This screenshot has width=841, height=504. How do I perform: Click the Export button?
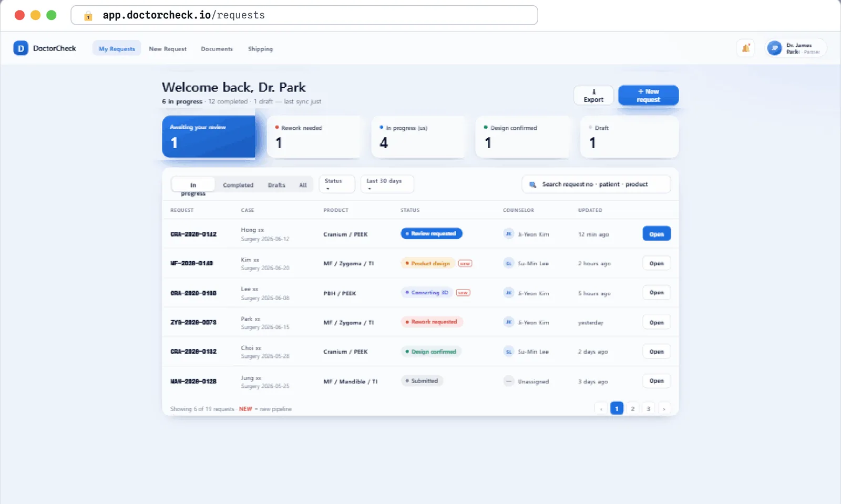593,95
